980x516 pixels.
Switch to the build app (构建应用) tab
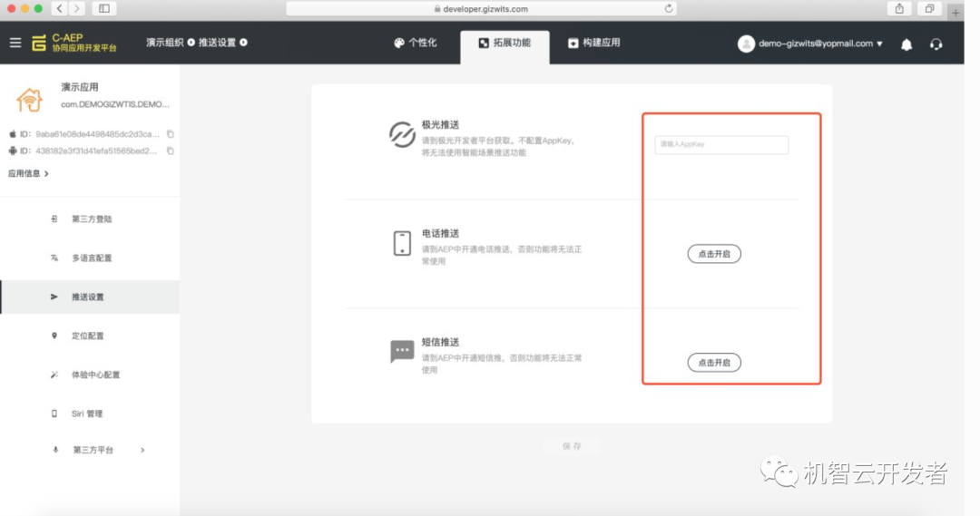pyautogui.click(x=593, y=43)
